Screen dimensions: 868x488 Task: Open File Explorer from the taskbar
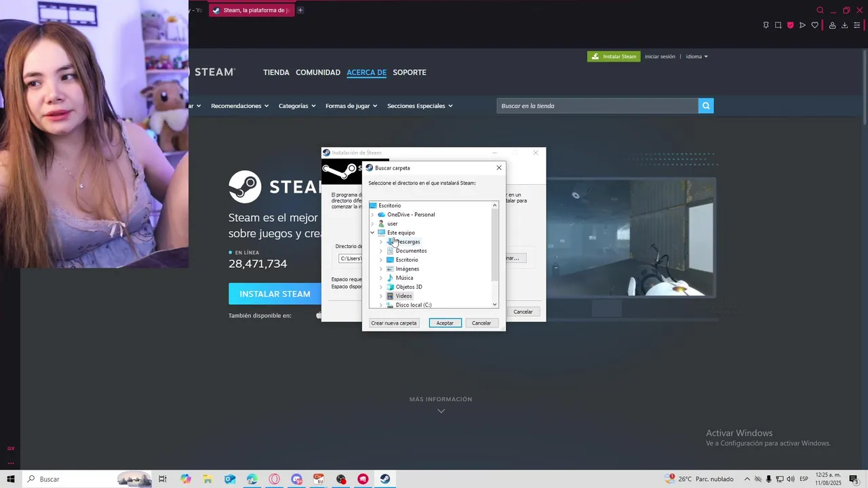pyautogui.click(x=208, y=479)
